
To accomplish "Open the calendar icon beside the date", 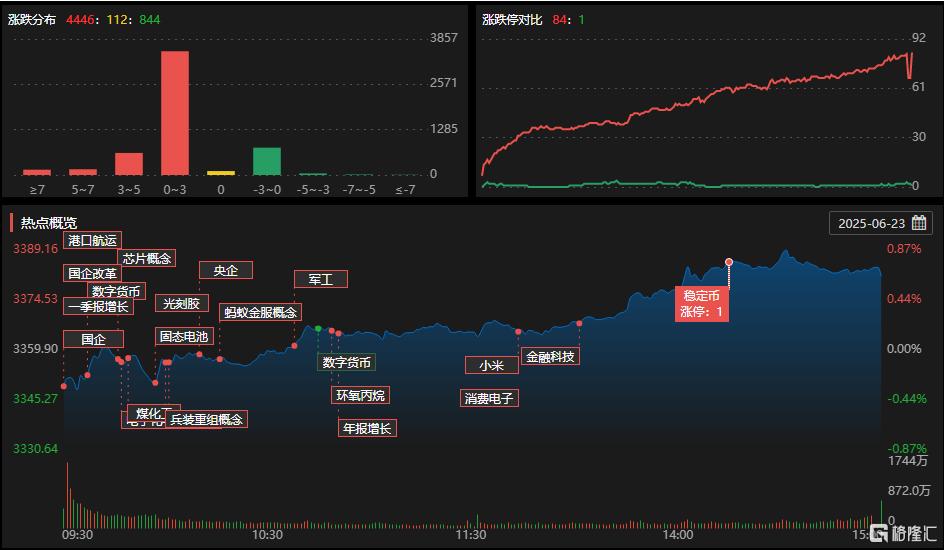I will pos(919,223).
